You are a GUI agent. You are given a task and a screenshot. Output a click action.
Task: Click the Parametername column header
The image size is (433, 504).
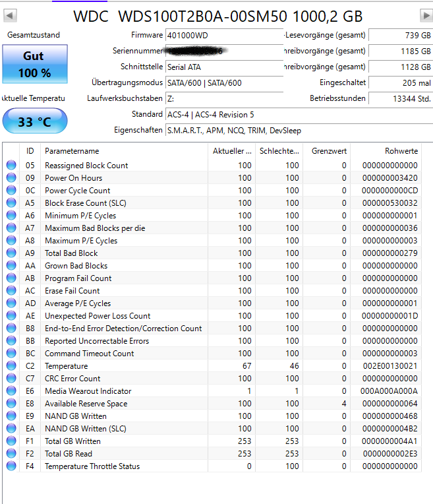(x=124, y=151)
